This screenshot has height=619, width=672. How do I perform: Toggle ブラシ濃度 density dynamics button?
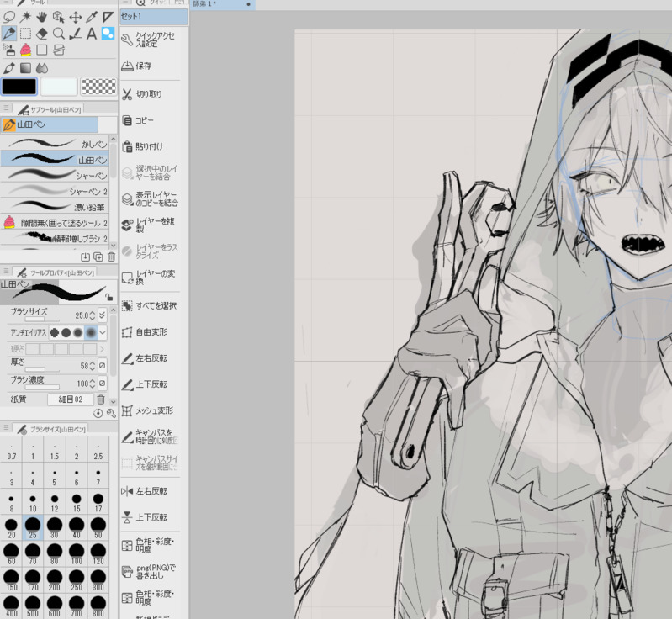click(x=103, y=383)
